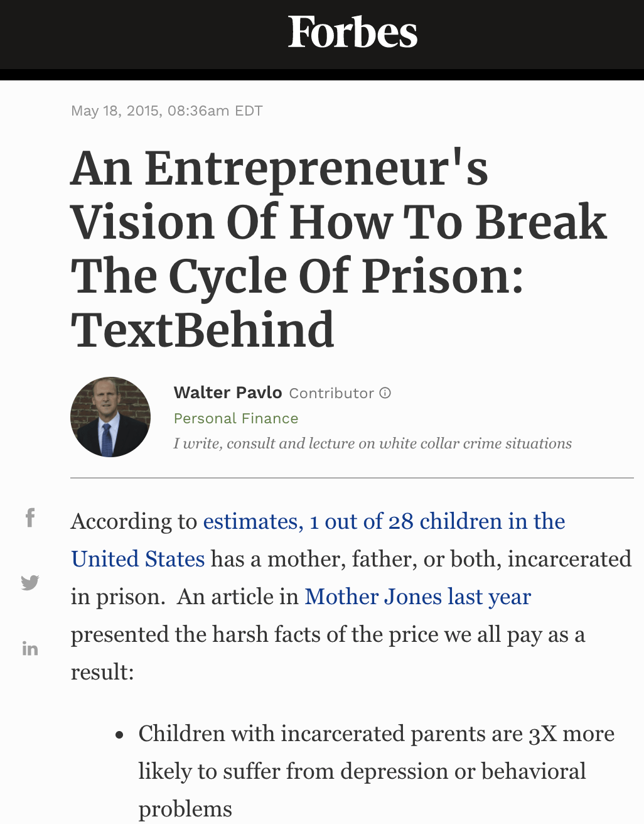The width and height of the screenshot is (644, 824).
Task: Share article on Twitter
Action: coord(30,583)
